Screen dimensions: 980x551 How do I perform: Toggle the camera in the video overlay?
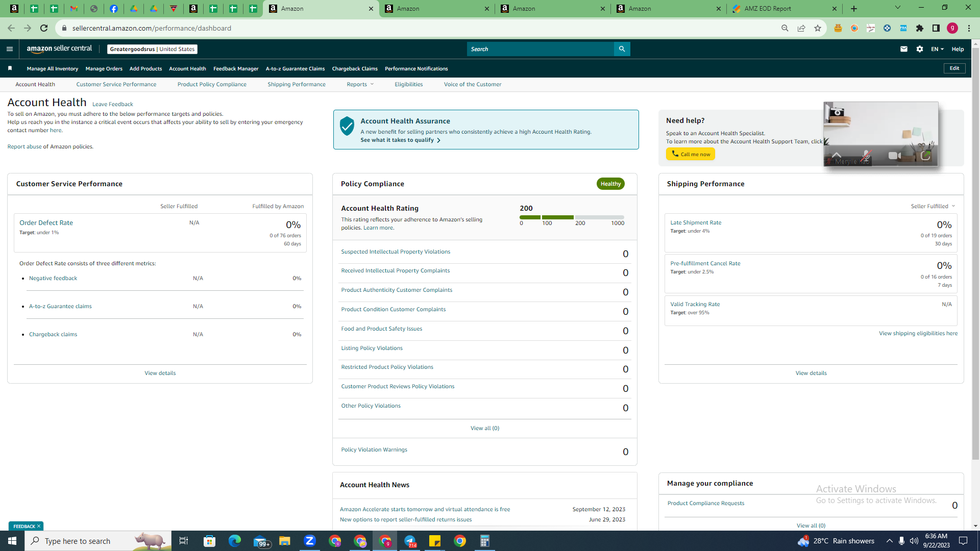point(894,156)
